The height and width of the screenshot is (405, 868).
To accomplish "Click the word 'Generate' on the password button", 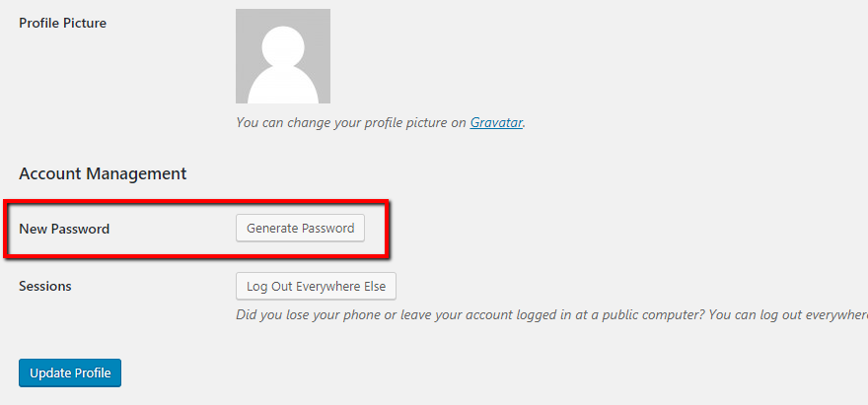I will click(x=272, y=228).
